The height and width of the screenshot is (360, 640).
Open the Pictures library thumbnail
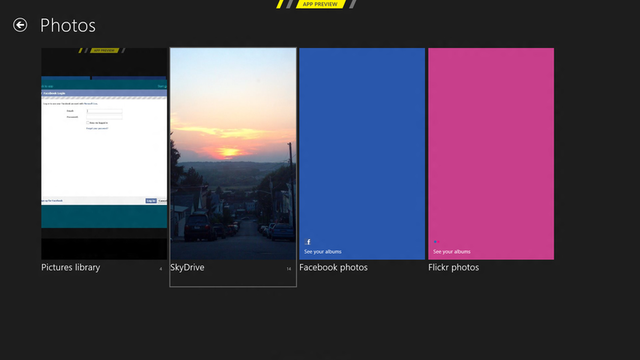tap(104, 153)
